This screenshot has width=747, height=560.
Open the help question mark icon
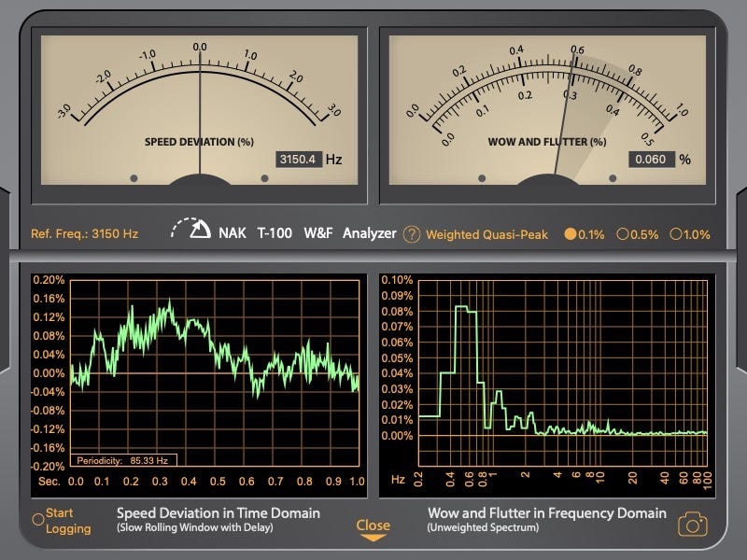(x=412, y=234)
